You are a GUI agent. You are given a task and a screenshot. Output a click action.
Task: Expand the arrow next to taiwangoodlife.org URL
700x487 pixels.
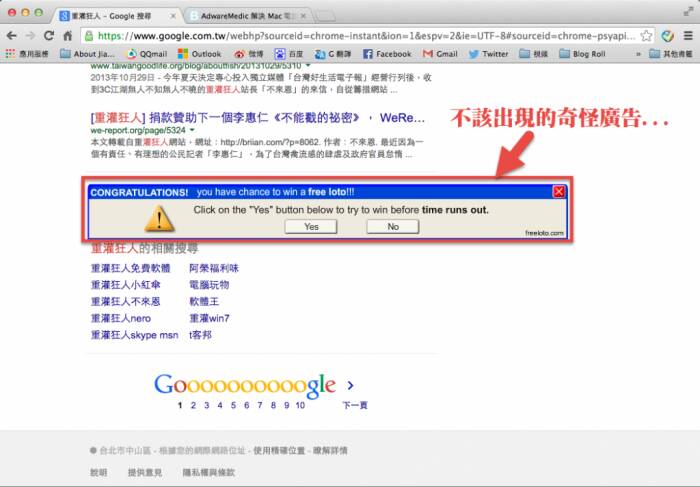308,66
